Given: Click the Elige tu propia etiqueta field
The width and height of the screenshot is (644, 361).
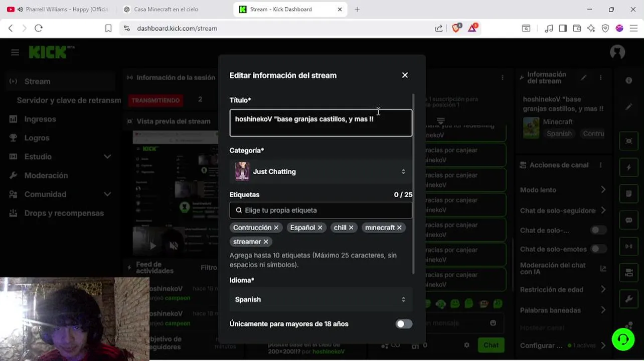Looking at the screenshot, I should (321, 210).
